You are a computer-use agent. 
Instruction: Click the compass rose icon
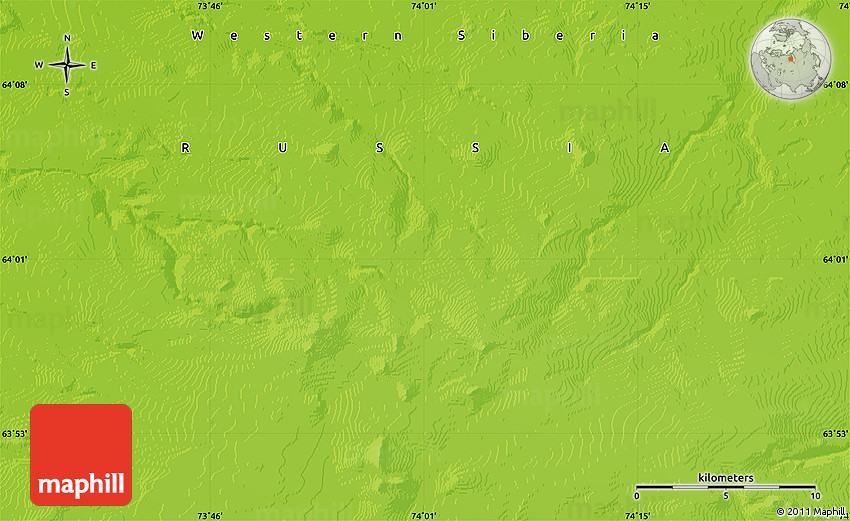(x=67, y=65)
